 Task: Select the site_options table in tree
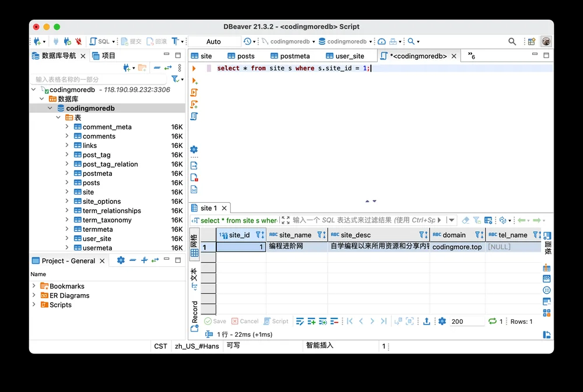[x=101, y=202]
